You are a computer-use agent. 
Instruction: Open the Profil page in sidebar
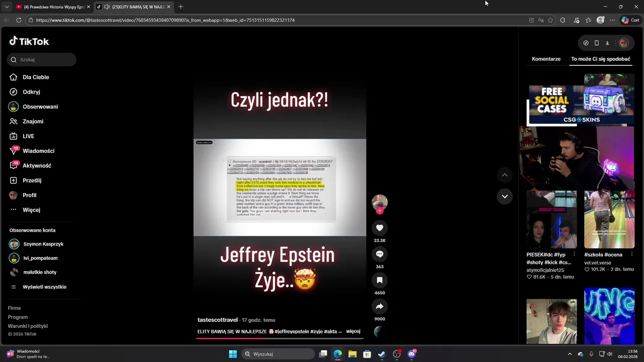[23, 195]
